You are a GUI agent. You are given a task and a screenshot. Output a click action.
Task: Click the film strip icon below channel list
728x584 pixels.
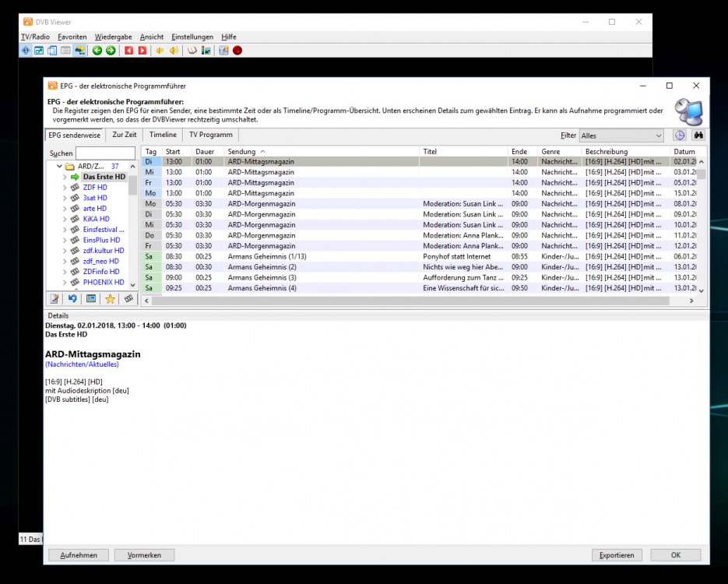click(x=128, y=299)
